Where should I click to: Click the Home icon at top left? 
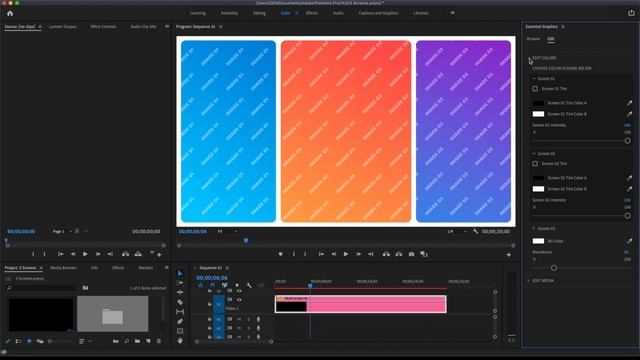click(10, 13)
